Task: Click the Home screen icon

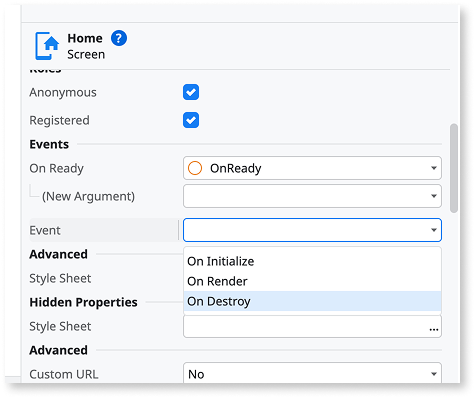Action: (x=47, y=46)
